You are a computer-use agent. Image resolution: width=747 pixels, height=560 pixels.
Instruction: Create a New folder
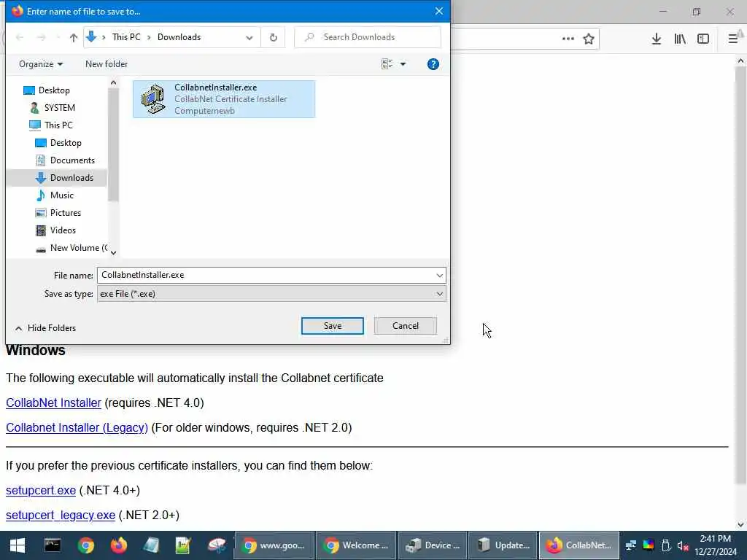[107, 64]
